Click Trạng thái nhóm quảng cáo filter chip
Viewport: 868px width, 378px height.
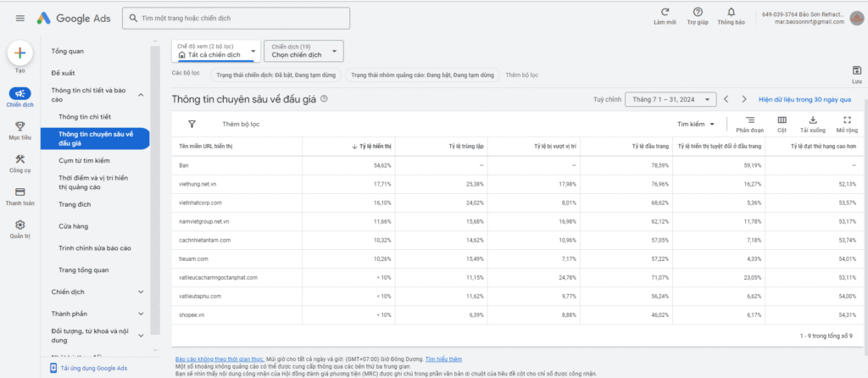click(x=422, y=75)
